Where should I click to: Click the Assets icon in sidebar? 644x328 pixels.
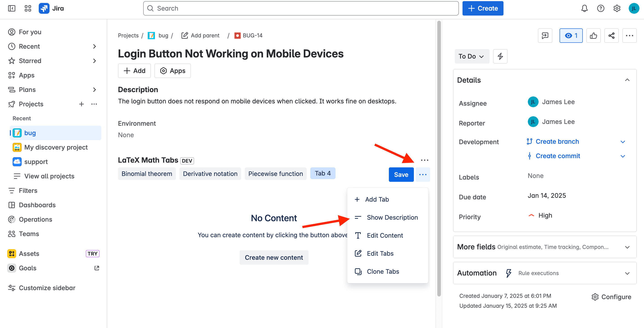(11, 253)
